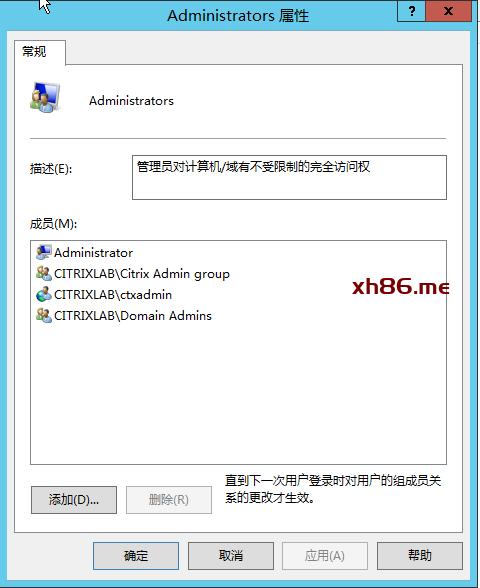Click the Administrators group header icon
Viewport: 480px width, 588px height.
click(x=45, y=97)
